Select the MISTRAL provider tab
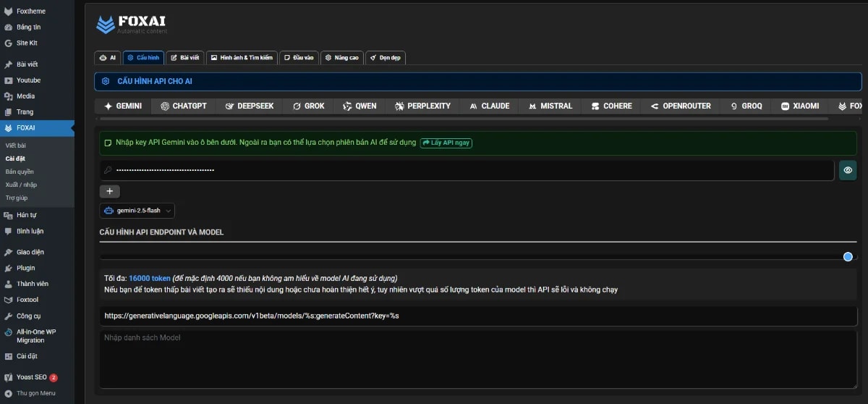This screenshot has width=868, height=404. pyautogui.click(x=550, y=106)
